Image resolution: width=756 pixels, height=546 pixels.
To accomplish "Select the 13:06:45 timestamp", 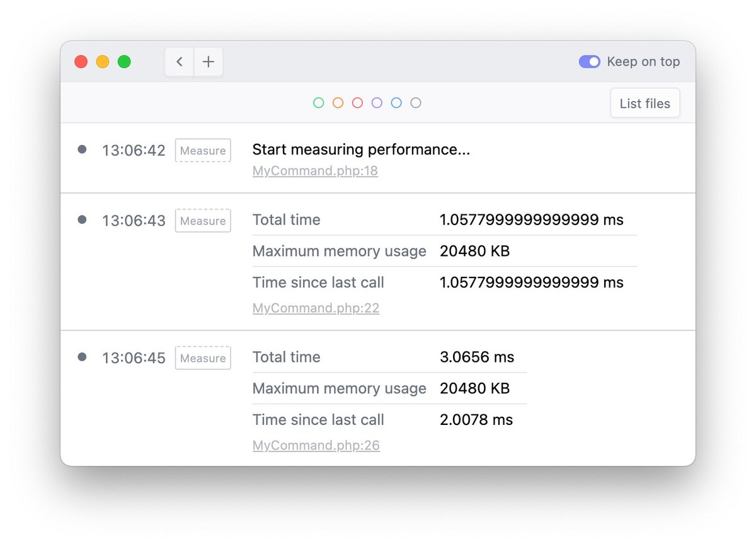I will pos(134,358).
